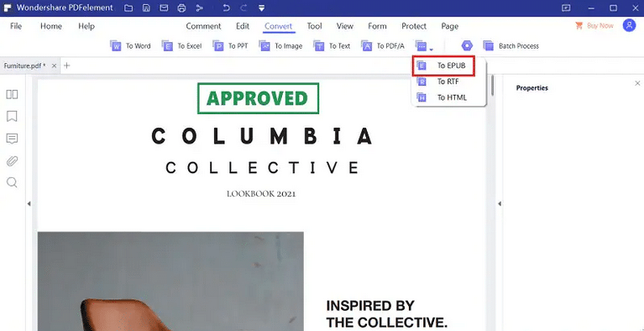Redo the last action

243,8
